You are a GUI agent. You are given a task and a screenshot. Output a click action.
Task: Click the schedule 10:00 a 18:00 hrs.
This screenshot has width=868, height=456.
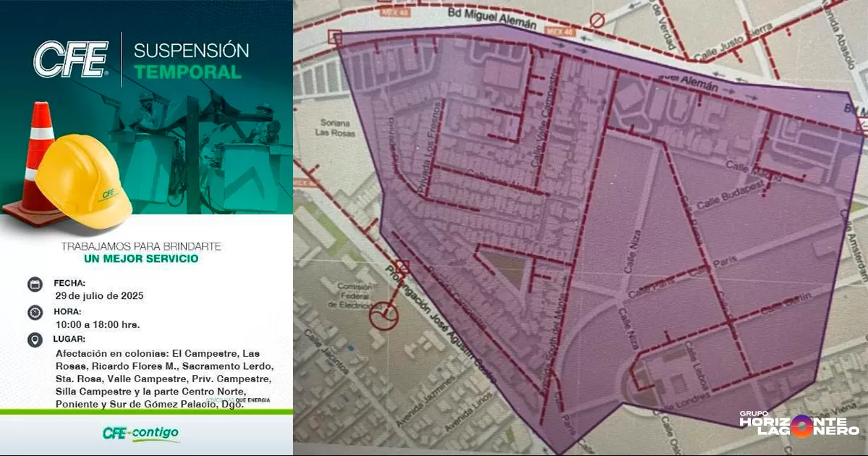click(97, 324)
